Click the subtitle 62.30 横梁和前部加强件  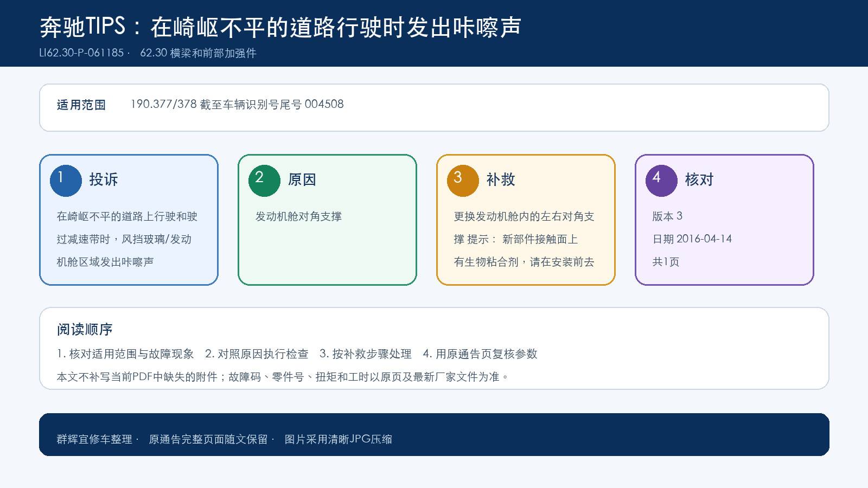(x=198, y=53)
